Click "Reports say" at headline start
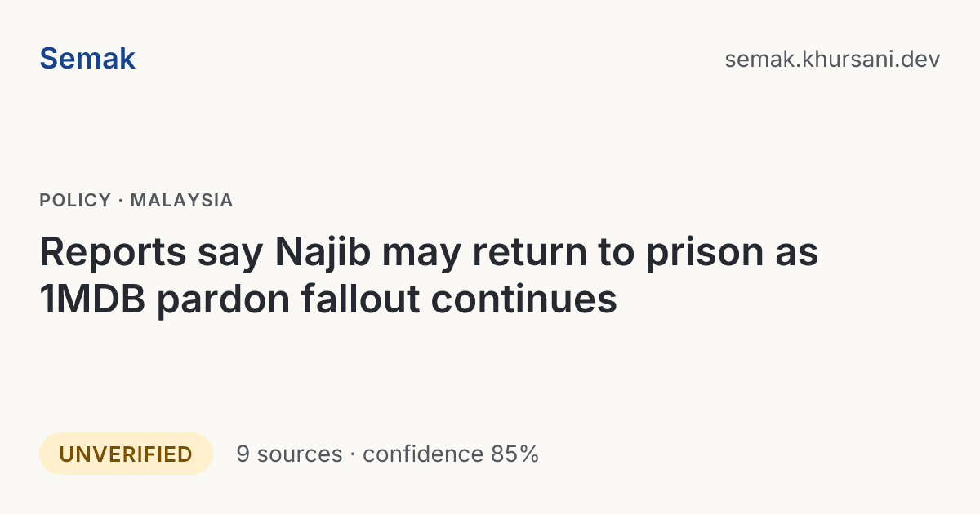 click(x=150, y=254)
